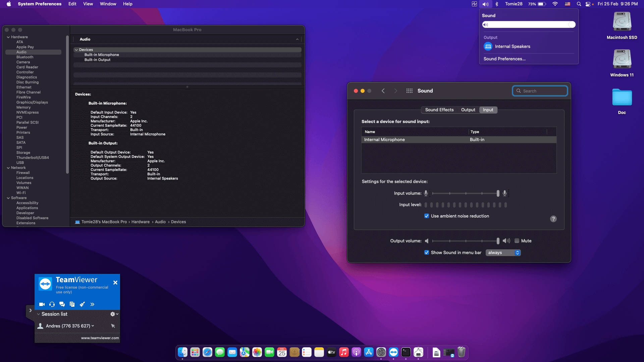Viewport: 644px width, 362px height.
Task: Open www.teamviewer.com link
Action: [x=100, y=338]
